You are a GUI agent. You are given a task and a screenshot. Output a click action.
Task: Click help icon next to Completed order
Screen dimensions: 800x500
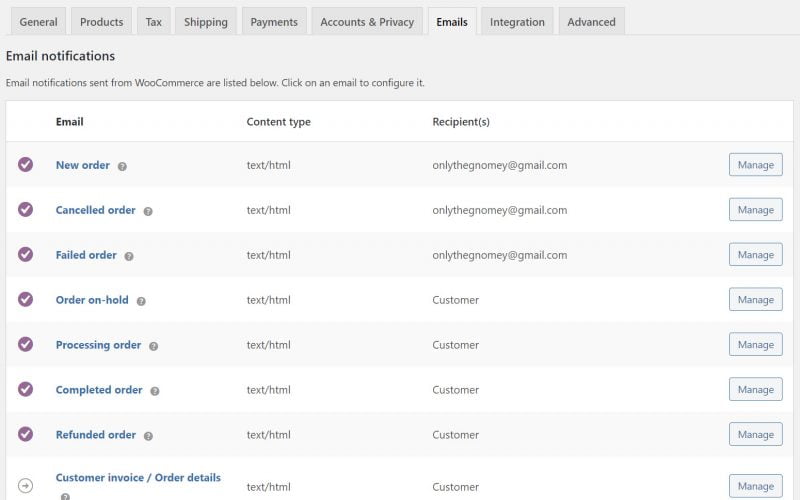(x=155, y=391)
